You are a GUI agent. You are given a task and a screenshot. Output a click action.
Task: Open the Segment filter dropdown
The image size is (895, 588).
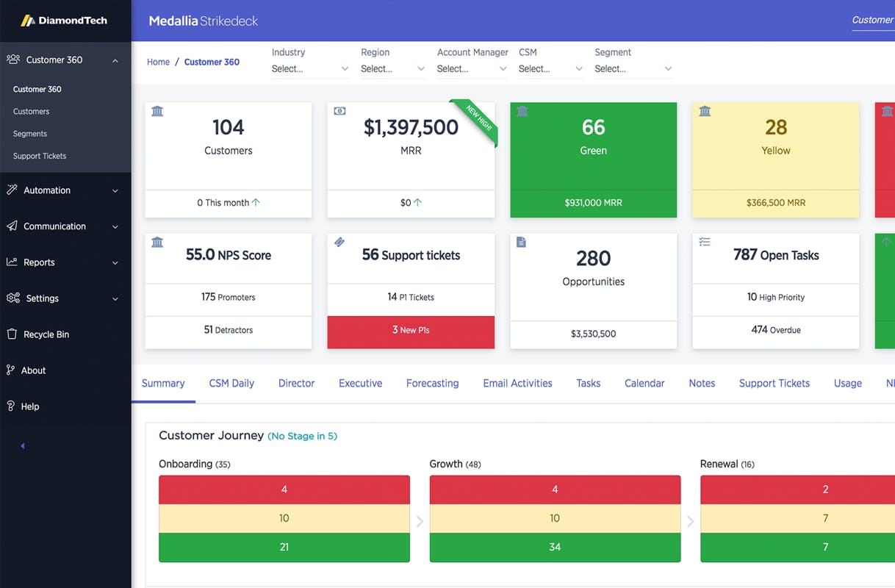(x=633, y=68)
